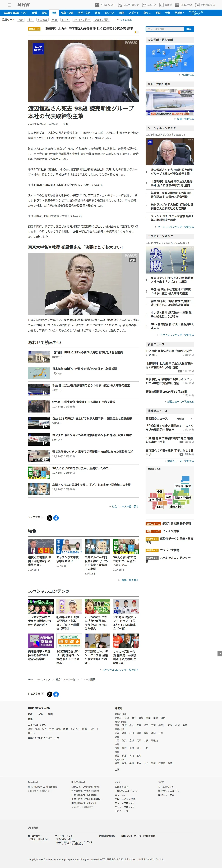Viewport: 222px width, 868px height.
Task: Open NHKプラス header link
Action: pyautogui.click(x=184, y=5)
